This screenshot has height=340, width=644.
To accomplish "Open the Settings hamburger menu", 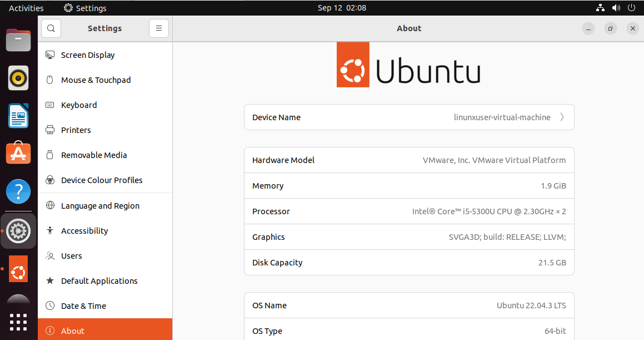I will [x=158, y=28].
